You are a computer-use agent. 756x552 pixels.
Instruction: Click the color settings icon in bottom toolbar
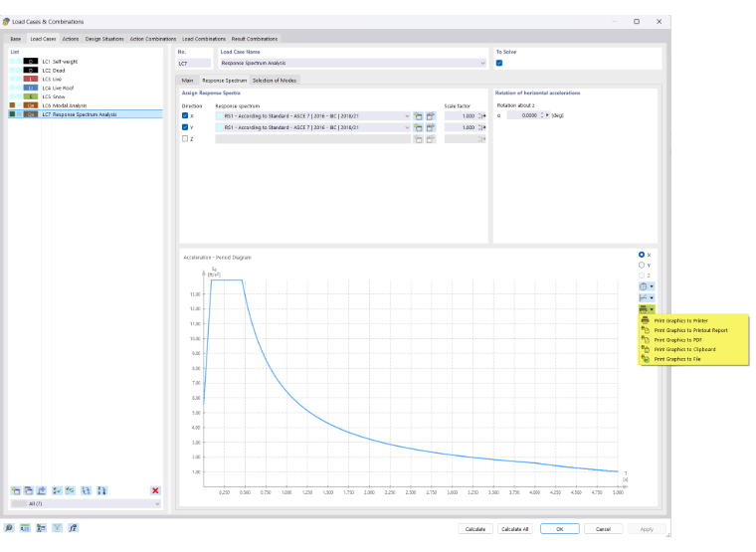point(41,528)
